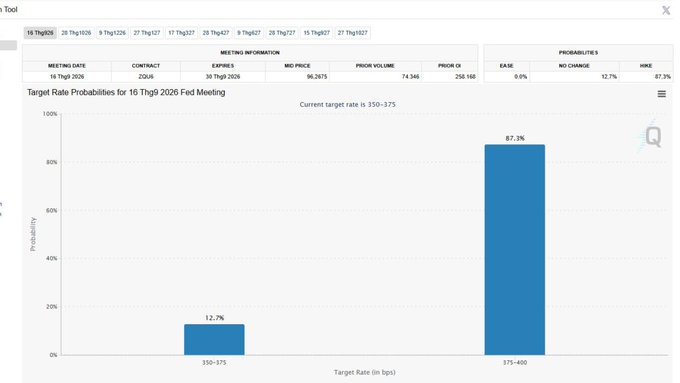Screen dimensions: 680x383
Task: Click the 12.7% bar data label
Action: click(214, 318)
